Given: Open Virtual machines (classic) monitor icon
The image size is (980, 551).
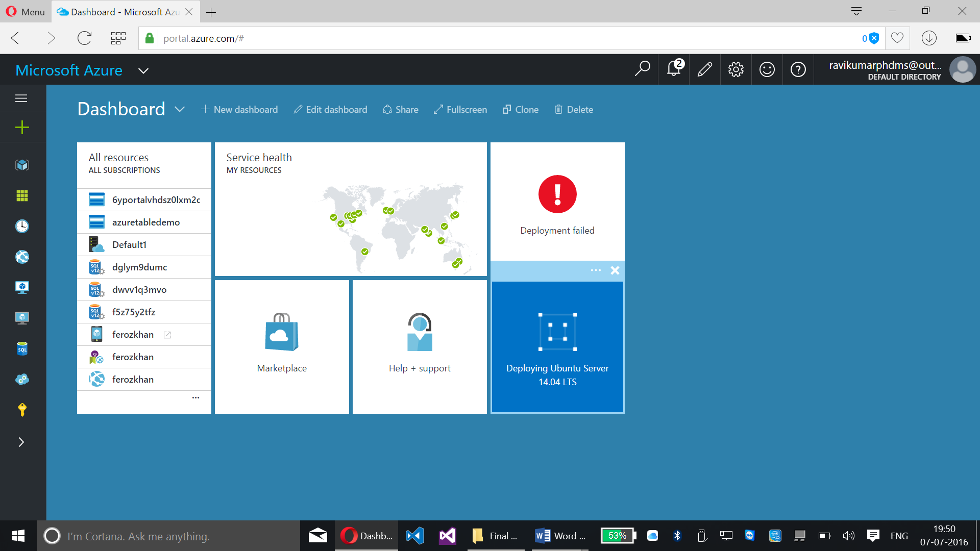Looking at the screenshot, I should coord(22,287).
